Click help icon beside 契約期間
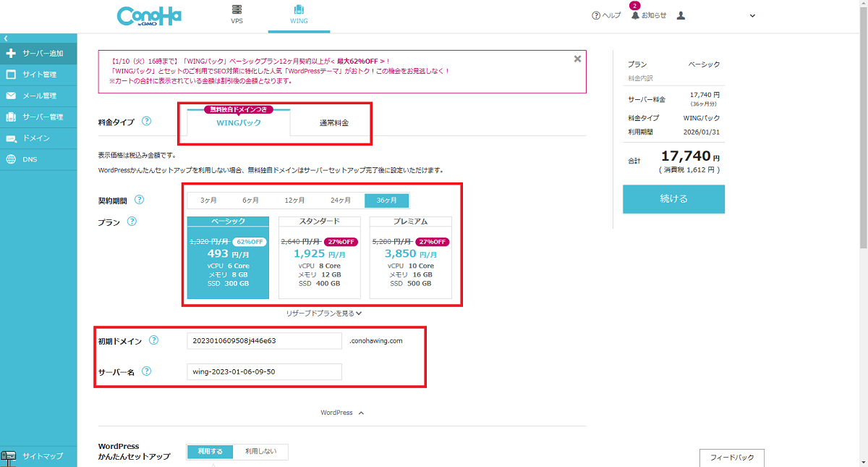The image size is (868, 467). click(x=140, y=200)
